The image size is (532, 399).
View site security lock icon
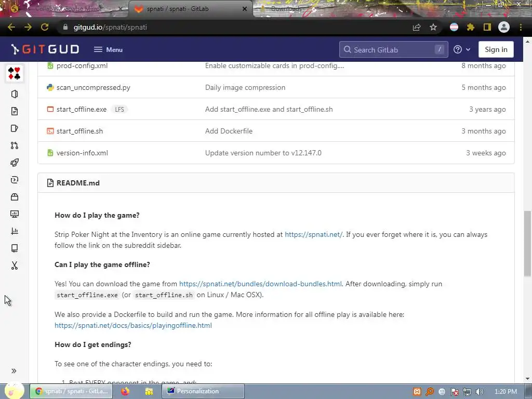[x=65, y=27]
